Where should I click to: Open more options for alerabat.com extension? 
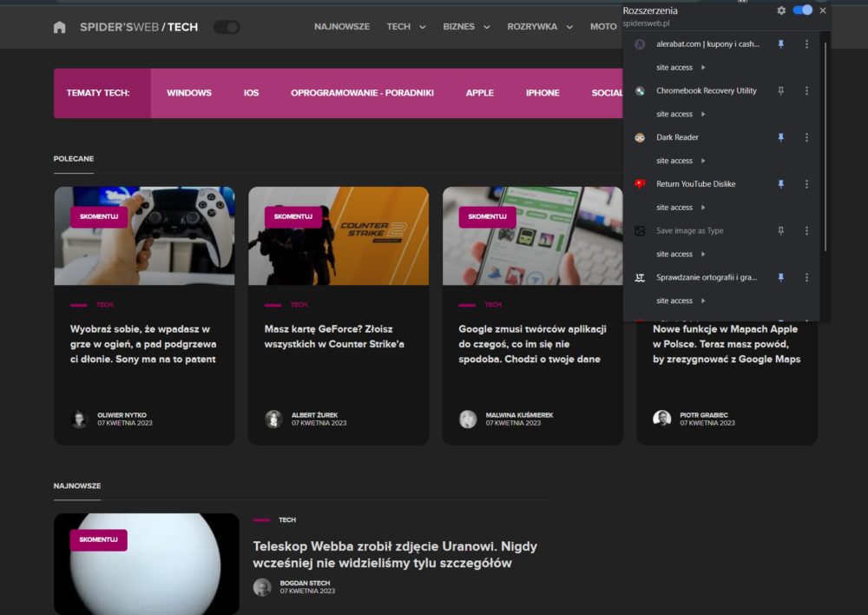point(806,43)
